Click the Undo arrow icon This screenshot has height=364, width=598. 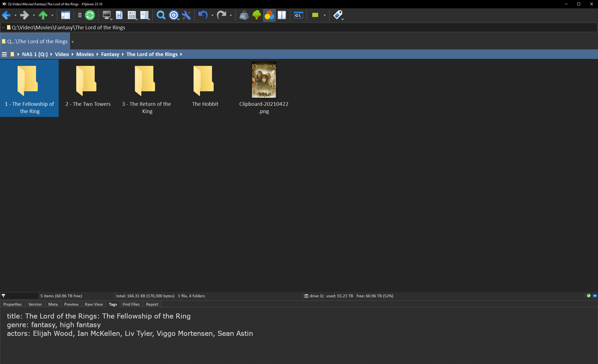(203, 15)
